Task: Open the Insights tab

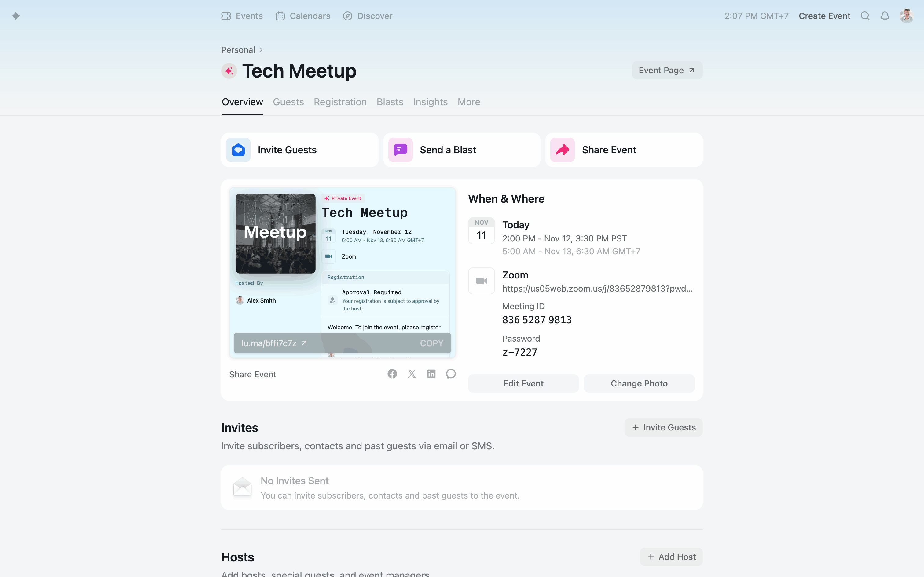Action: pyautogui.click(x=430, y=102)
